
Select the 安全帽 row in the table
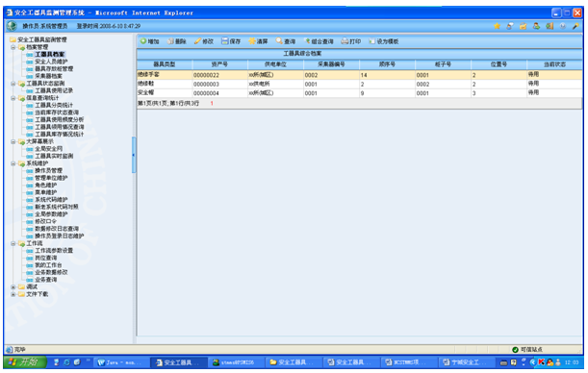pyautogui.click(x=359, y=93)
